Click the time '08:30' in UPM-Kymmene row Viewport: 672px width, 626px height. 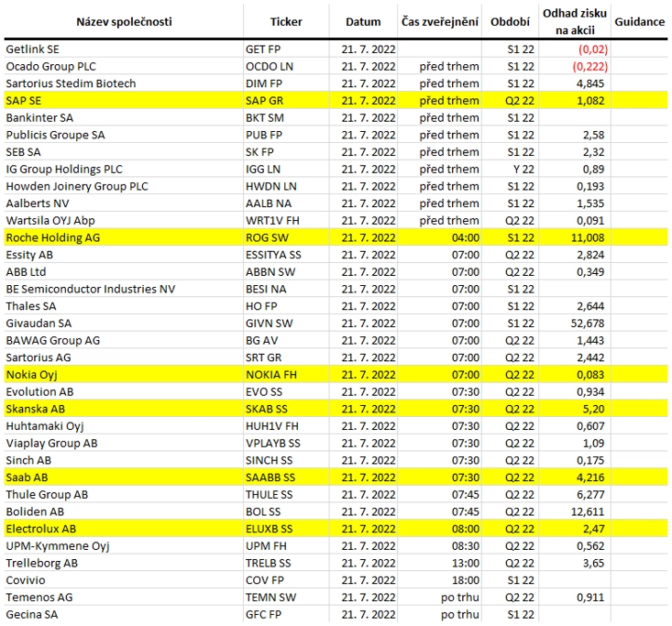[x=466, y=546]
